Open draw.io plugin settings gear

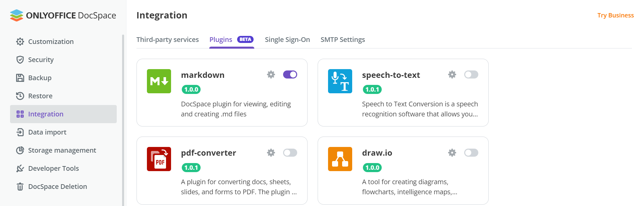[452, 153]
